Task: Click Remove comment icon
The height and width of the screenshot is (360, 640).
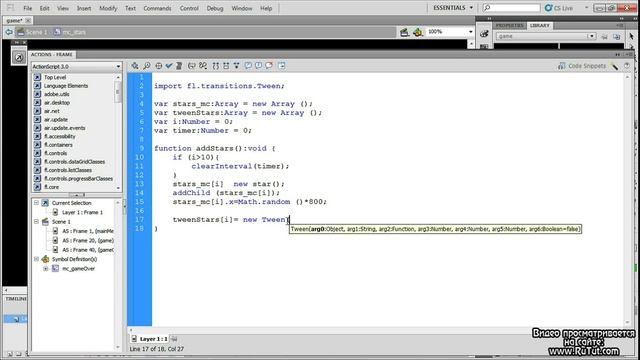Action: coord(269,66)
